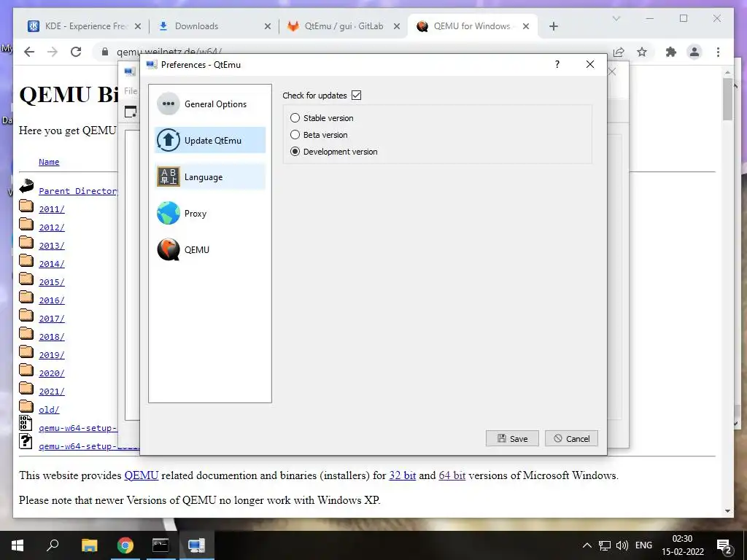
Task: Bookmark this page with star icon
Action: [x=642, y=52]
